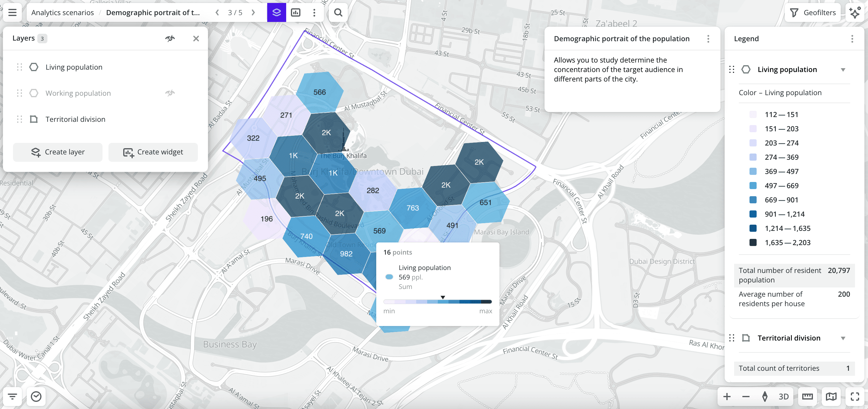Click the Create layer button

tap(57, 152)
